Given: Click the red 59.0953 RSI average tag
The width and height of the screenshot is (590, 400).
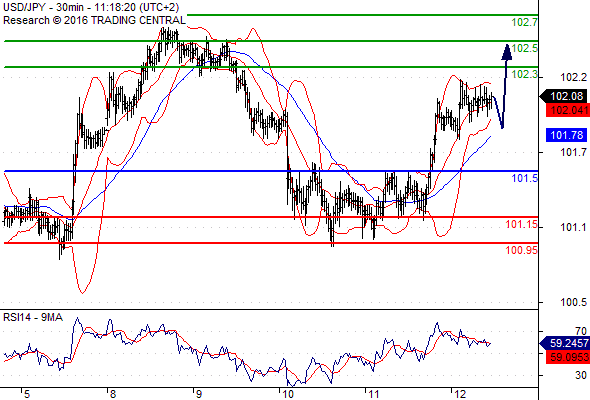Looking at the screenshot, I should click(568, 357).
